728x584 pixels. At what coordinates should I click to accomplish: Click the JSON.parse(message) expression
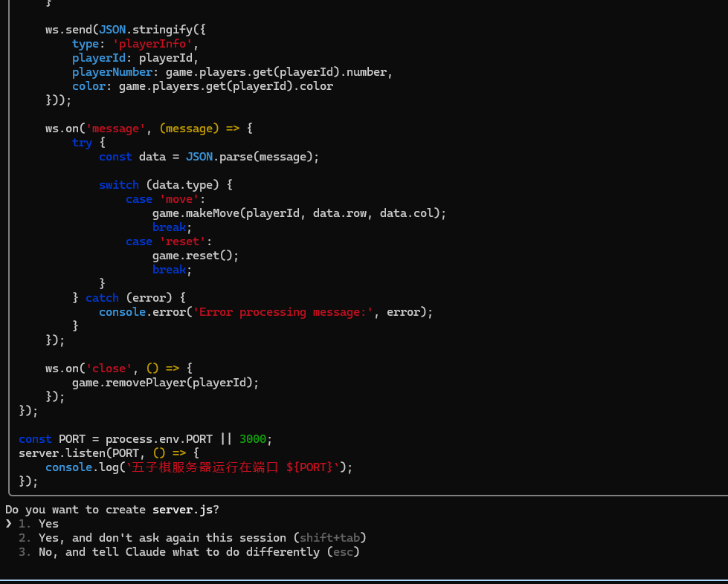pyautogui.click(x=252, y=157)
